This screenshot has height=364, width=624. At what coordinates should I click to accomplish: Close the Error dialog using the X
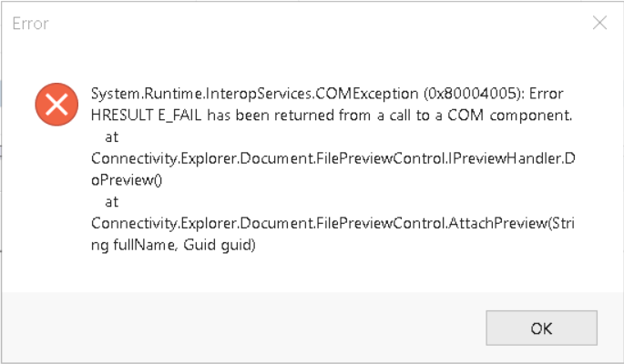599,24
